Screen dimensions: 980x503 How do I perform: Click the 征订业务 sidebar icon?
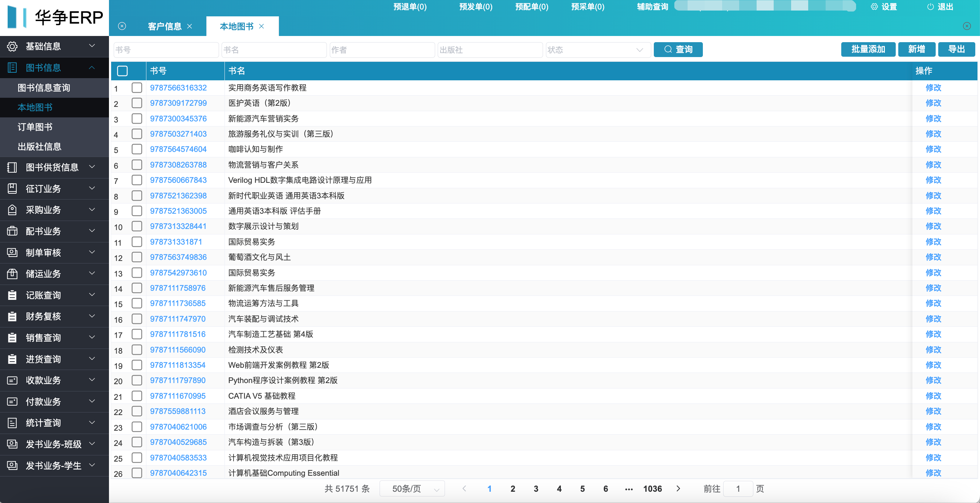point(12,189)
